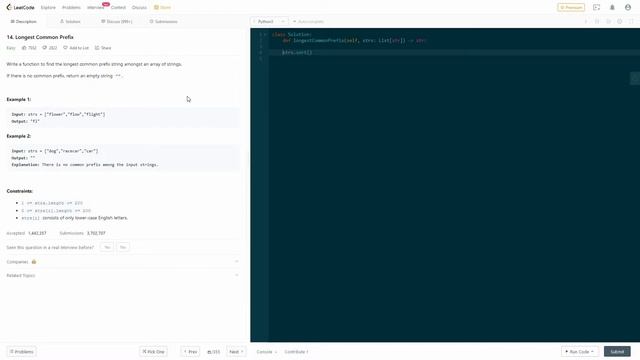Answer Yes to seen in interview

(107, 247)
